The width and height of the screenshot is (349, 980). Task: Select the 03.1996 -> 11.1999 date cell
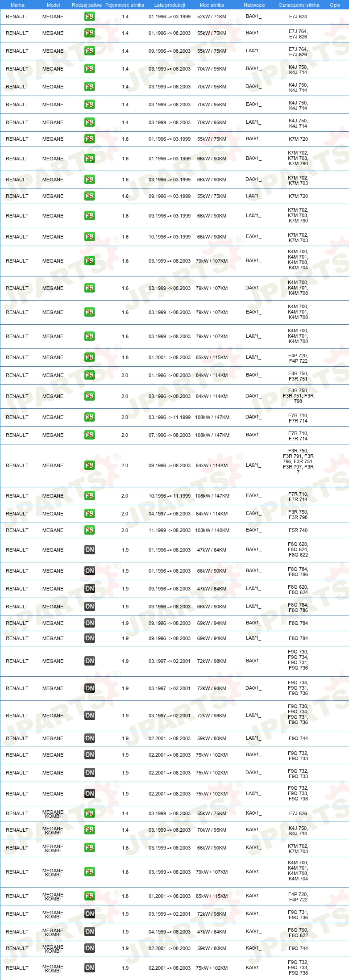(170, 417)
